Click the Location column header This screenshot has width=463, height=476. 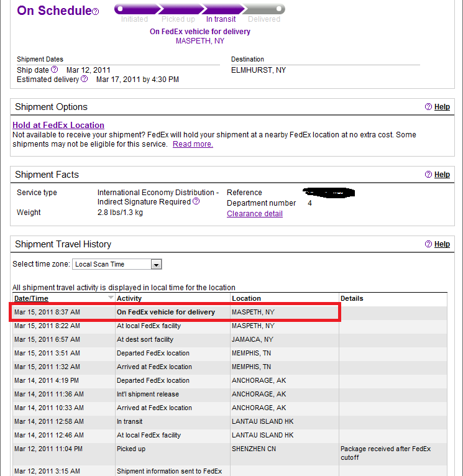246,298
